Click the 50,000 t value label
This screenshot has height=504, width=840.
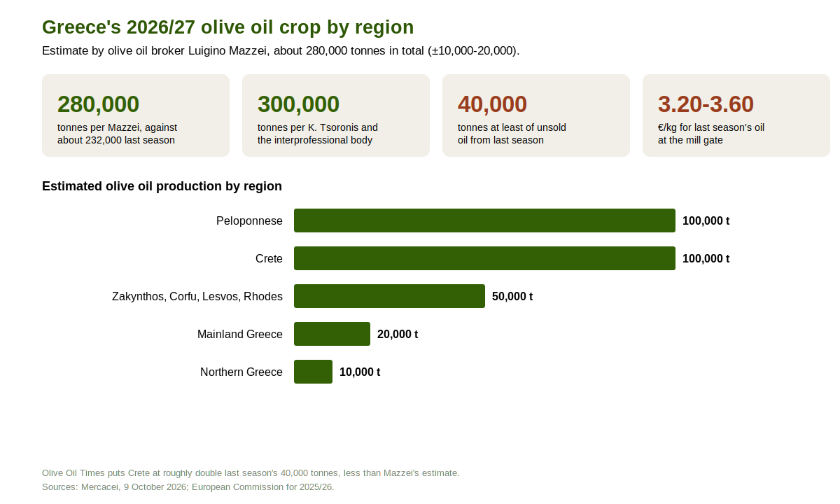point(512,296)
